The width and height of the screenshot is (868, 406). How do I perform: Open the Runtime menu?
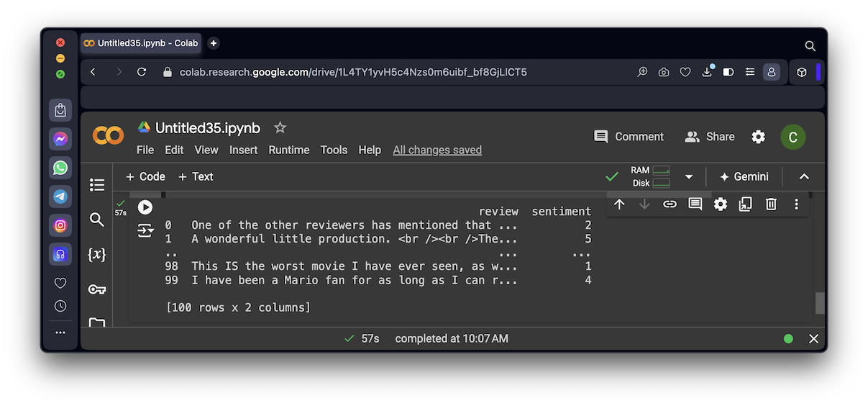click(288, 150)
